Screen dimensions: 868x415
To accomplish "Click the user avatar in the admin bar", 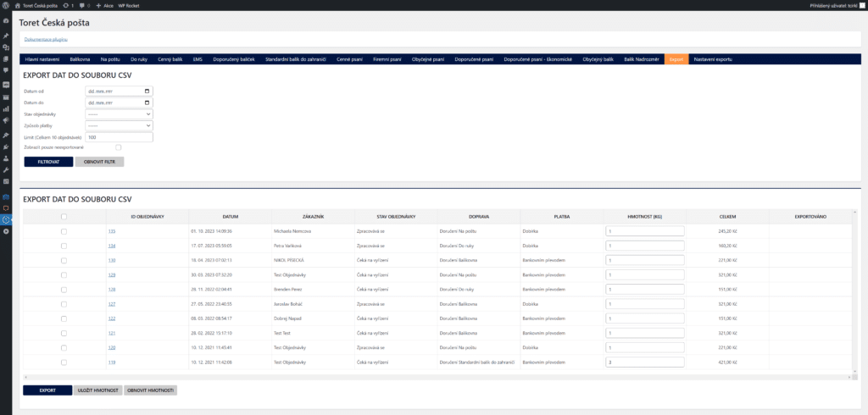I will tap(862, 6).
